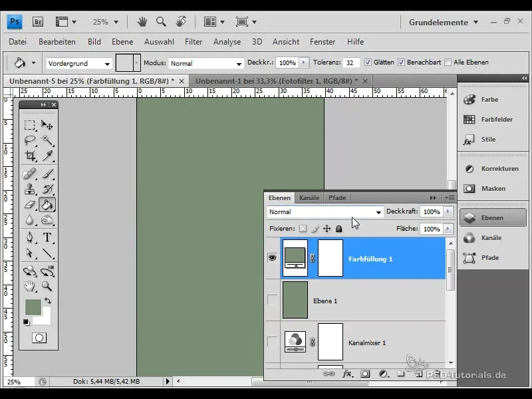
Task: Select the Hand tool in toolbox
Action: tap(29, 287)
